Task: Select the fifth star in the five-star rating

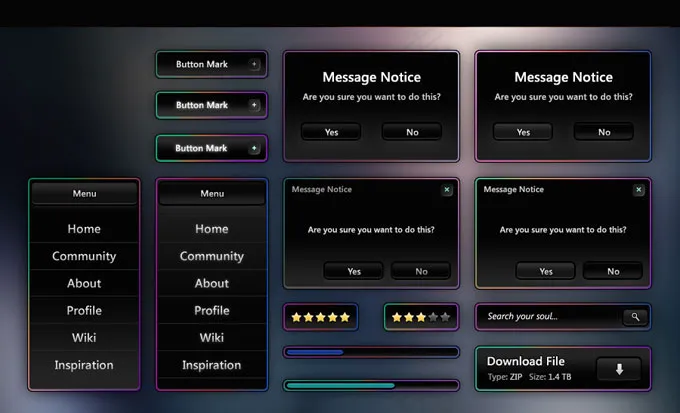Action: (345, 317)
